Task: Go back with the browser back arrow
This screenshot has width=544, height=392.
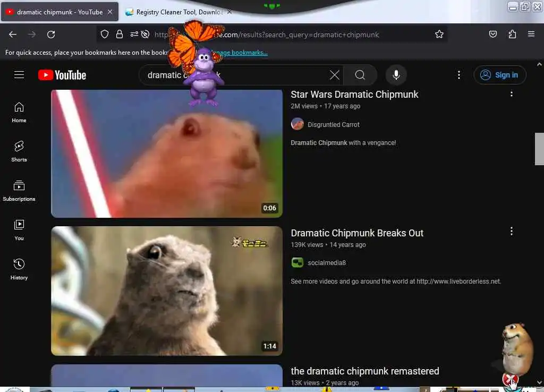Action: [x=13, y=35]
